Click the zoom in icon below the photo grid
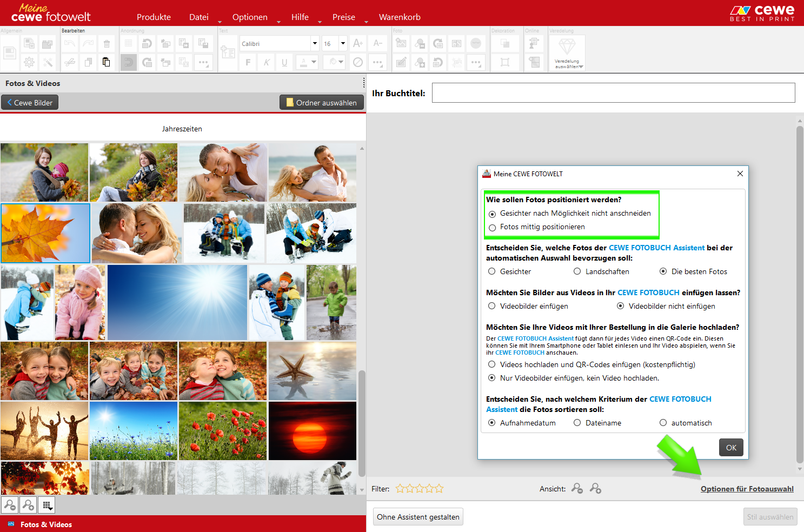Screen dimensions: 804x532 tap(28, 505)
